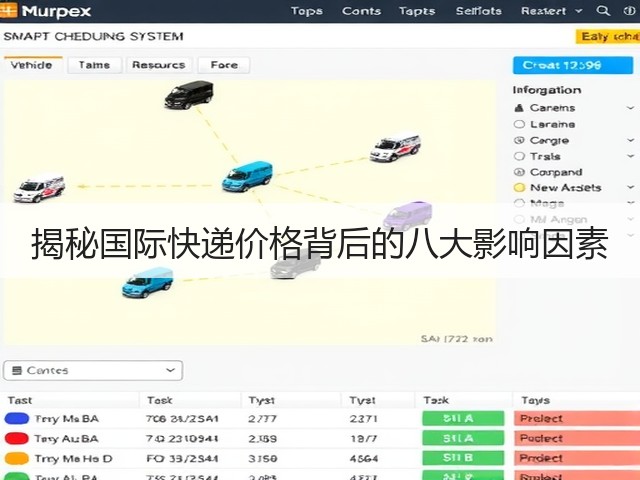
Task: Select the white van at left edge
Action: (x=39, y=189)
